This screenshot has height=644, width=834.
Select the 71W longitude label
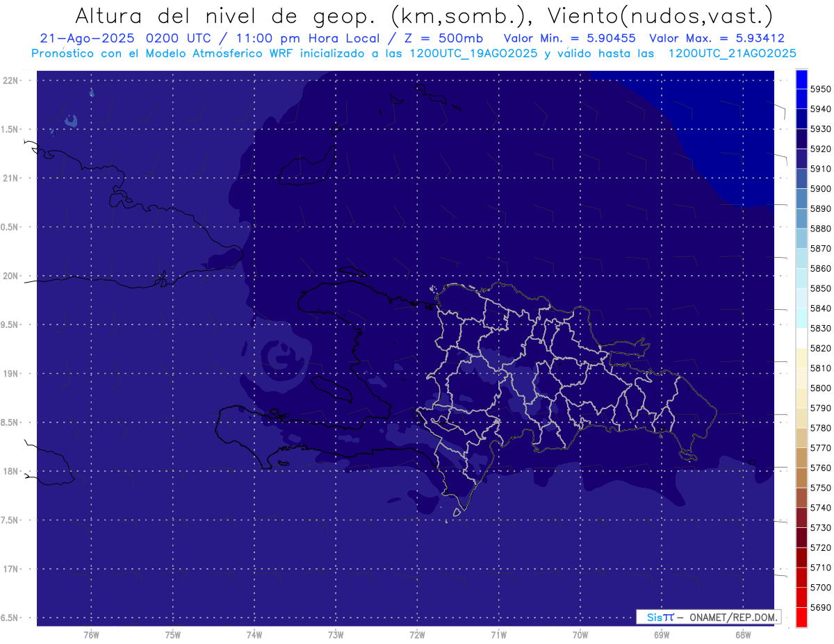coord(498,634)
